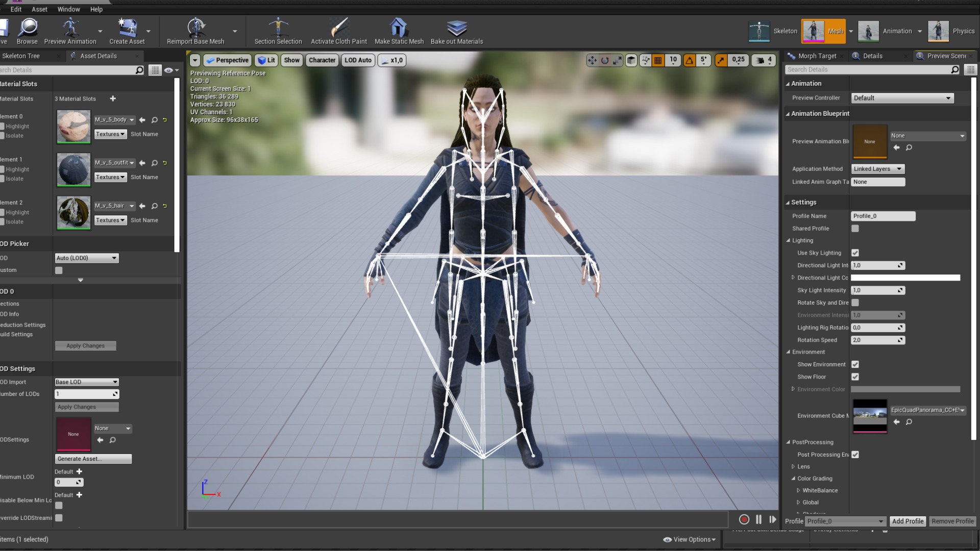This screenshot has width=980, height=551.
Task: Disable Use Sky Lighting checkbox
Action: (x=855, y=253)
